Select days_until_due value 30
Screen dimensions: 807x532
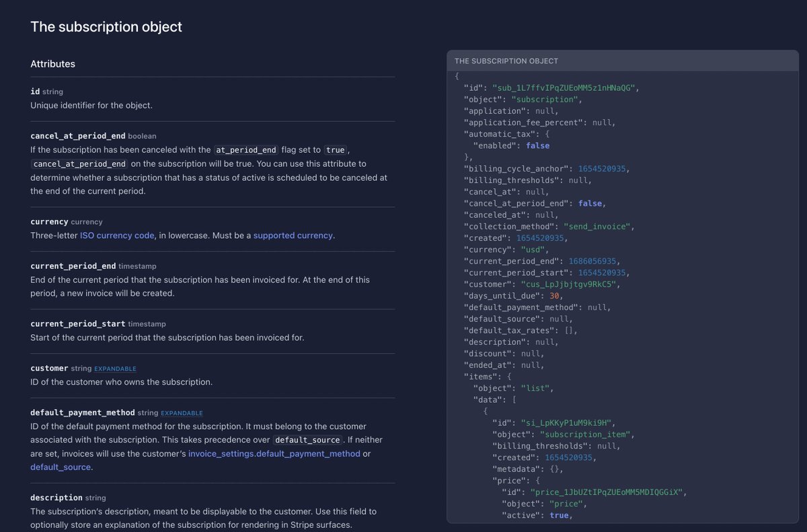tap(554, 296)
